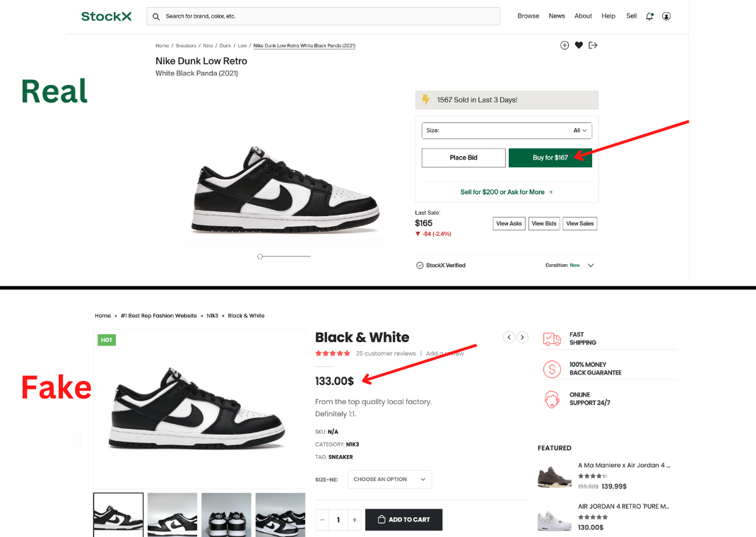Click the add to portfolio plus icon

(x=565, y=45)
